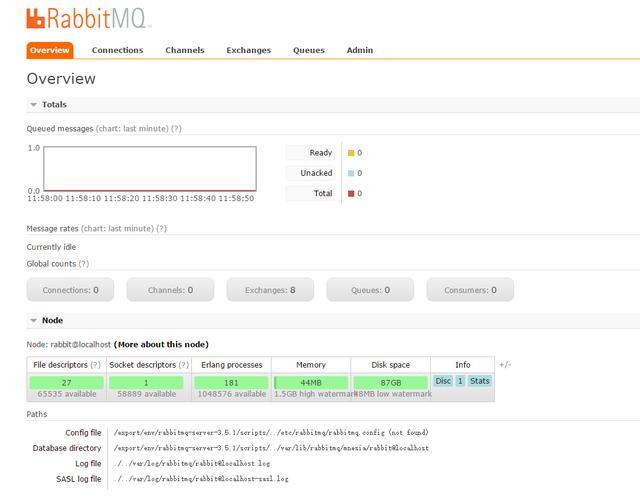Open the Exchanges tab
This screenshot has height=499, width=640.
(x=249, y=50)
